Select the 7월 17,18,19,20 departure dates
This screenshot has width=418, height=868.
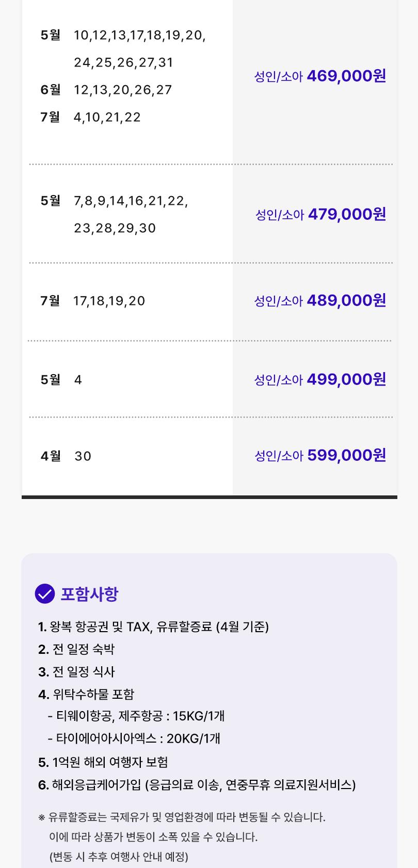[93, 301]
